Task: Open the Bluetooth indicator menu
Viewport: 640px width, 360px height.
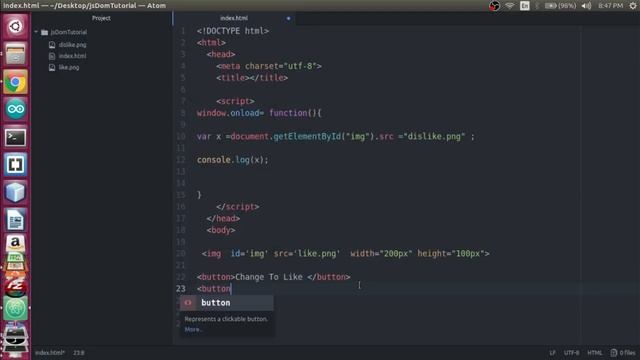Action: tap(537, 6)
